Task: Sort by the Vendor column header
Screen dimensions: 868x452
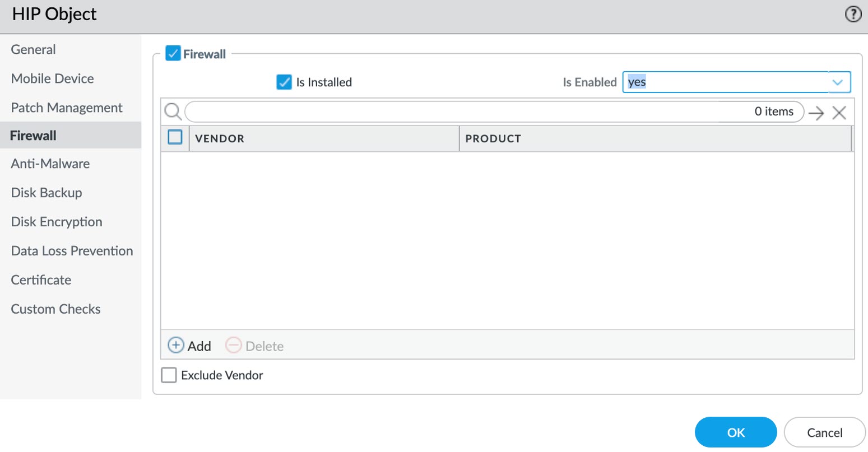Action: [x=220, y=139]
